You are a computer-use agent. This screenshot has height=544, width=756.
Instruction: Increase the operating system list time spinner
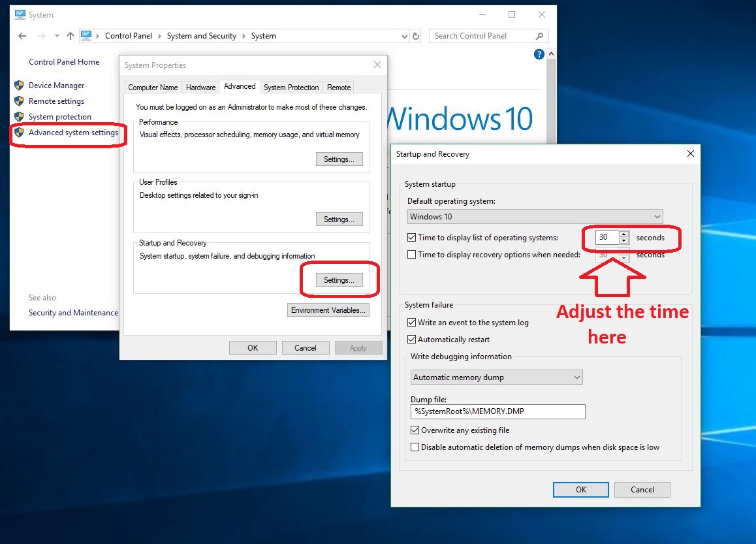tap(624, 234)
